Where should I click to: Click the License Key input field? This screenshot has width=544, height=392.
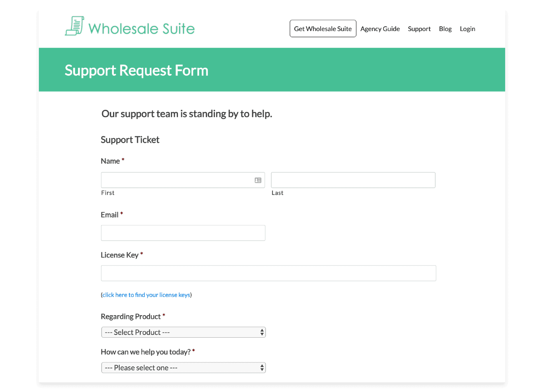268,273
